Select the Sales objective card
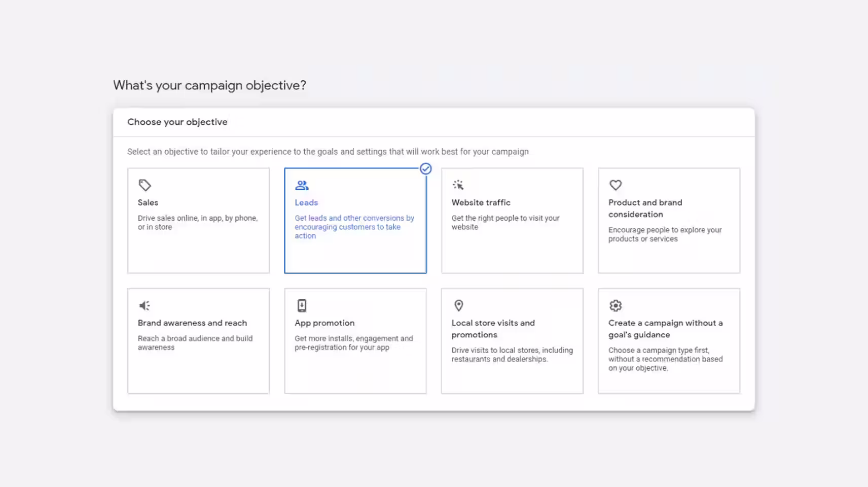This screenshot has height=487, width=868. point(199,221)
